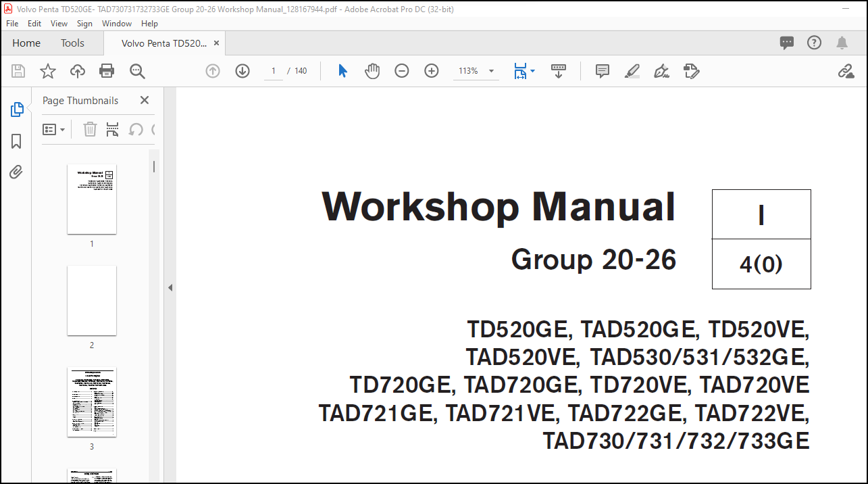Screen dimensions: 868x484
Task: Open the File menu
Action: point(12,23)
